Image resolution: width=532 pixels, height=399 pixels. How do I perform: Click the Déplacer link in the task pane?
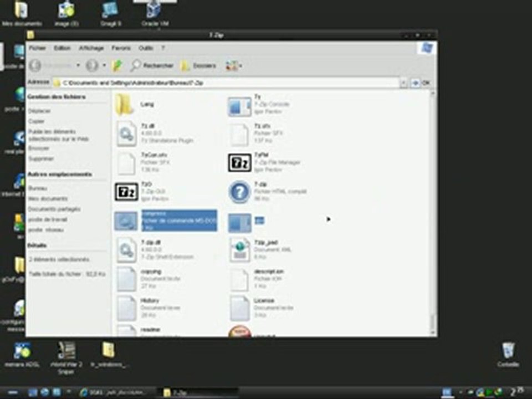click(x=39, y=111)
